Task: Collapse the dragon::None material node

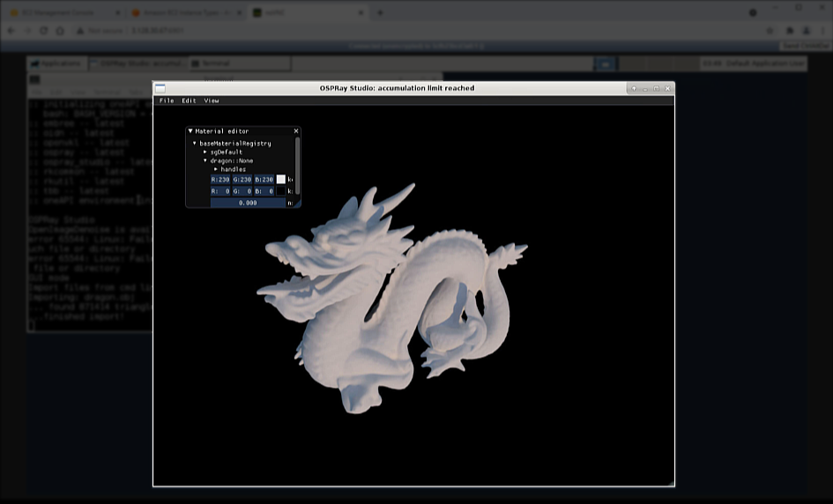Action: pos(205,161)
